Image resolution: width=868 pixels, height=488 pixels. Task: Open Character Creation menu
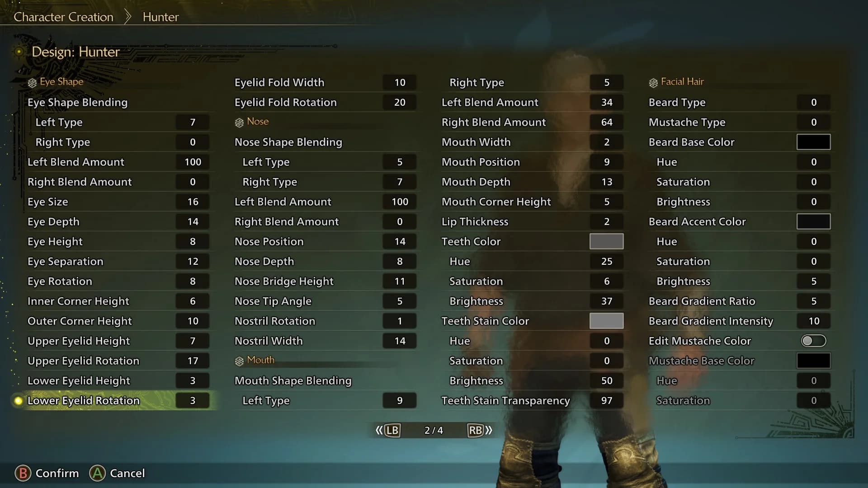pyautogui.click(x=63, y=17)
